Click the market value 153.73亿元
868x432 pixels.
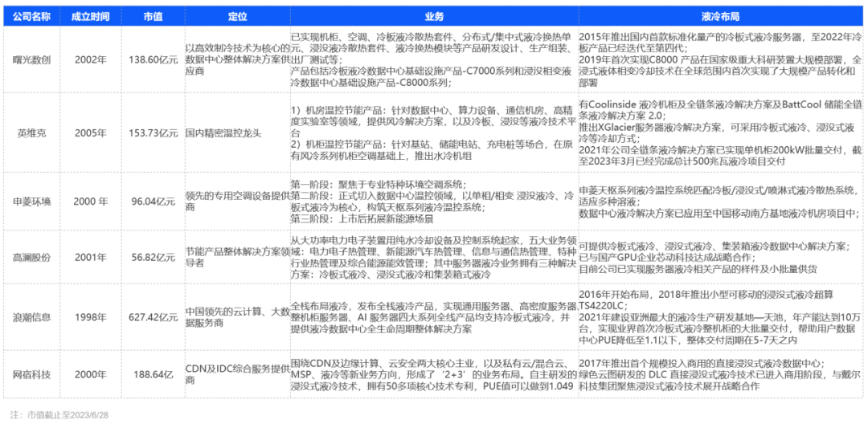pos(154,132)
